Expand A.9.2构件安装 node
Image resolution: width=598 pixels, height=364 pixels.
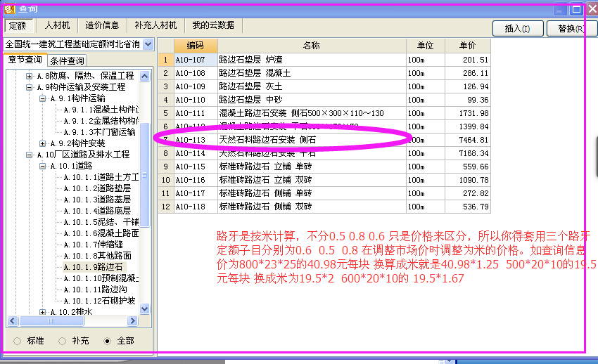pyautogui.click(x=43, y=143)
